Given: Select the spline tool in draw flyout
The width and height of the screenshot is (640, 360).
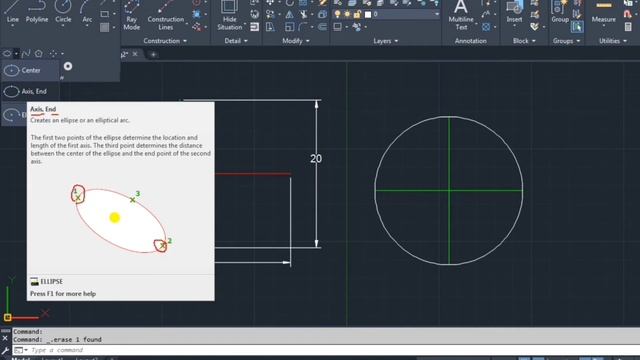Looking at the screenshot, I should [26, 53].
